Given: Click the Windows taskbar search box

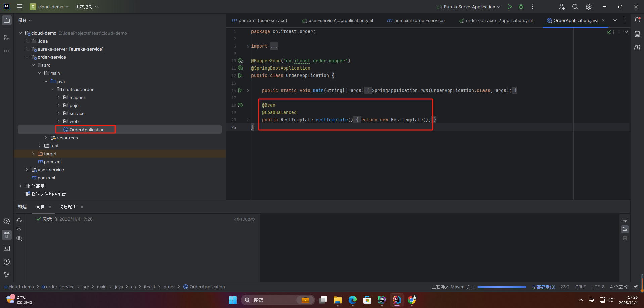Looking at the screenshot, I should (277, 300).
